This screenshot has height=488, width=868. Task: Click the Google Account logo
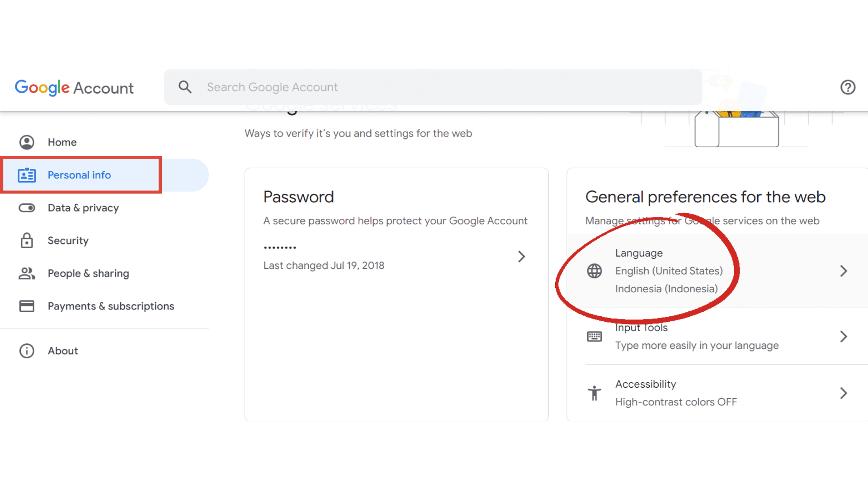click(74, 87)
